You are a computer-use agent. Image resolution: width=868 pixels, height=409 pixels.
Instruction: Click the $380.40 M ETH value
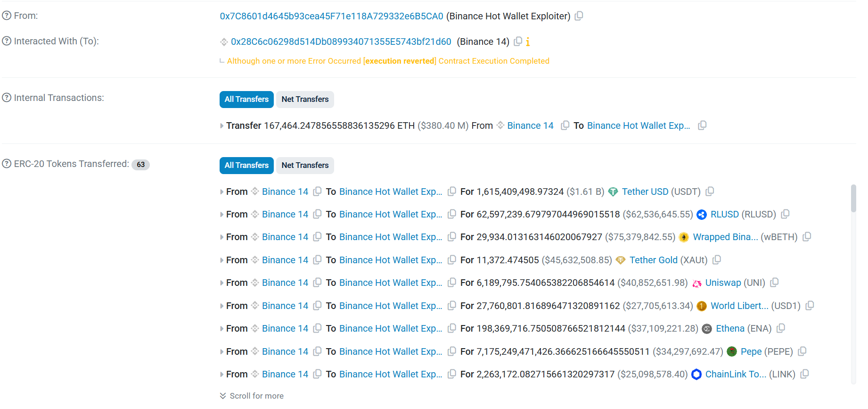(443, 125)
